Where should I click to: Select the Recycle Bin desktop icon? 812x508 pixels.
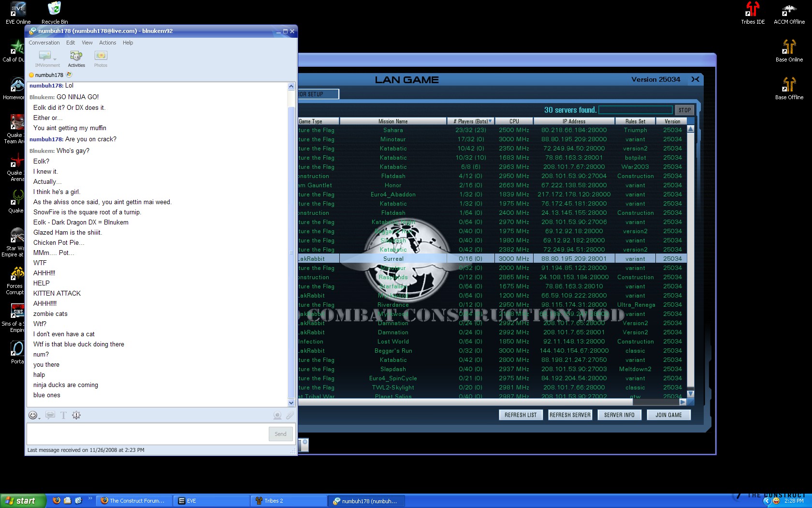(55, 13)
